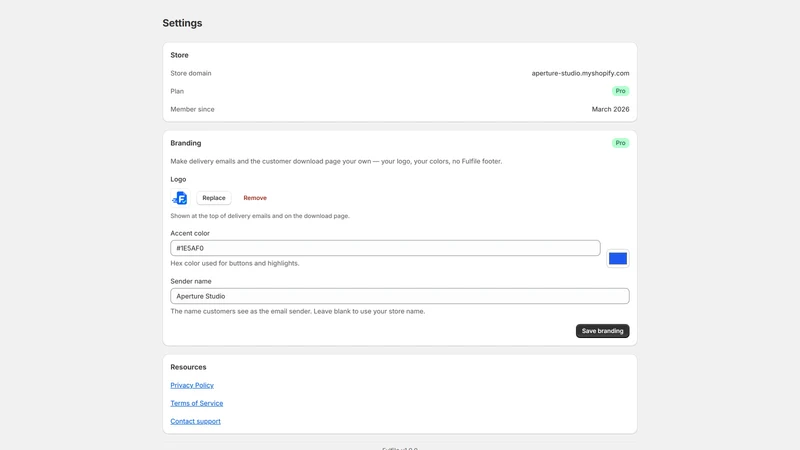Click the Store section heading
Viewport: 800px width, 450px height.
(179, 55)
